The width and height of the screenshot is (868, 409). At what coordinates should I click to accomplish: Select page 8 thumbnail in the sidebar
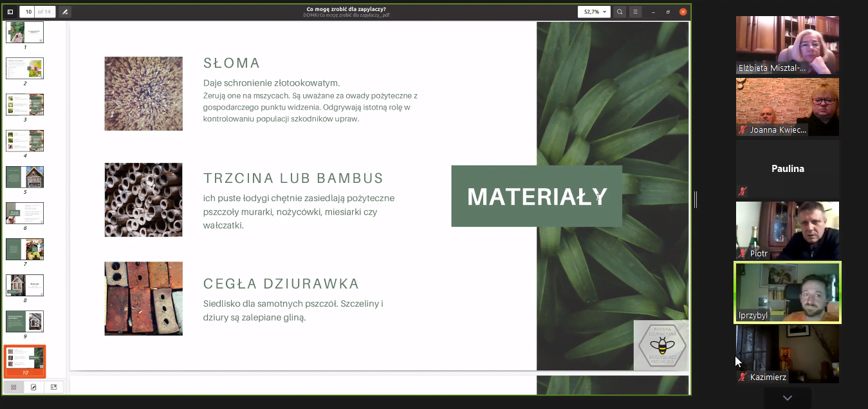click(25, 285)
